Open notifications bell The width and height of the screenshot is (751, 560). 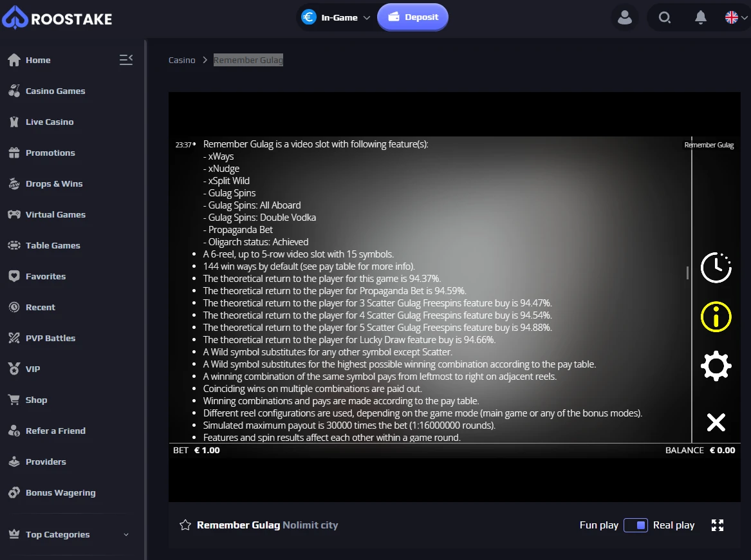click(700, 18)
